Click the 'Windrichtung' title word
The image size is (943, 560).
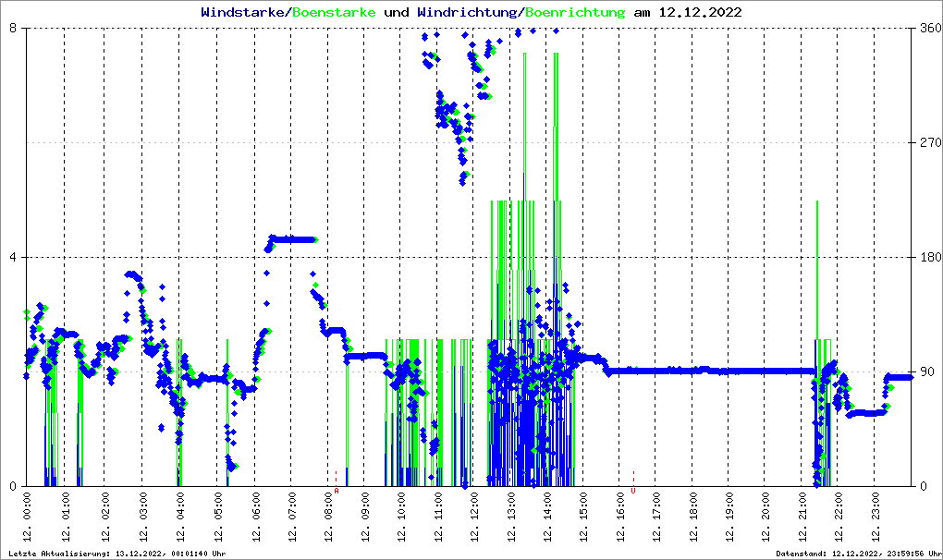(467, 12)
